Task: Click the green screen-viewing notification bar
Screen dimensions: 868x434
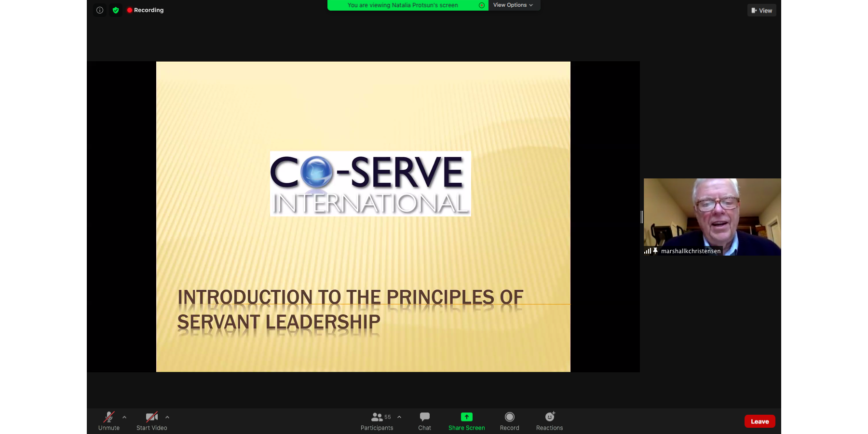Action: (x=403, y=5)
